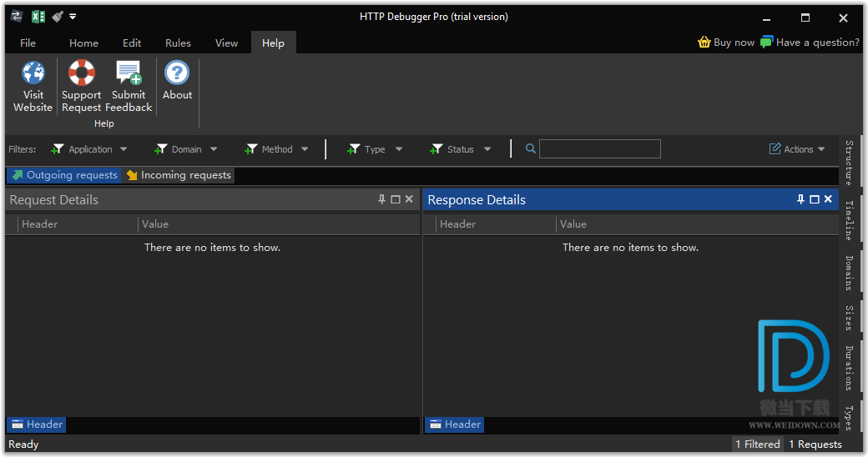
Task: Select the Help ribbon tab
Action: pos(273,43)
